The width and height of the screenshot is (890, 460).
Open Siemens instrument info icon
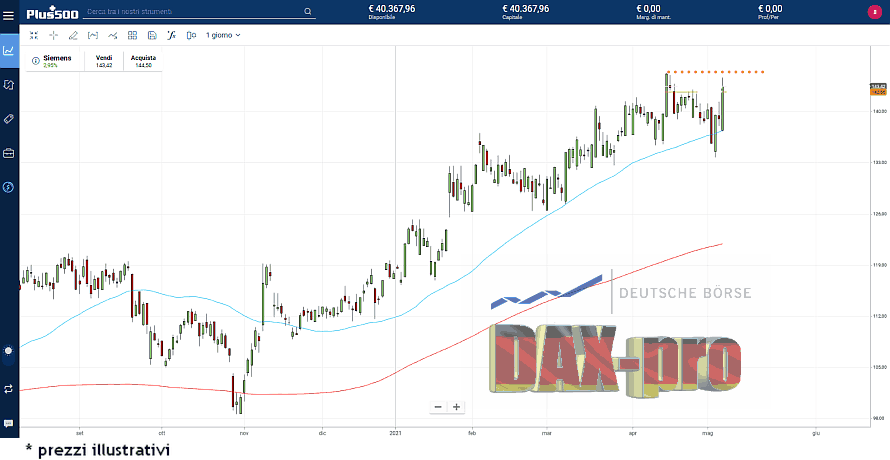pos(35,60)
